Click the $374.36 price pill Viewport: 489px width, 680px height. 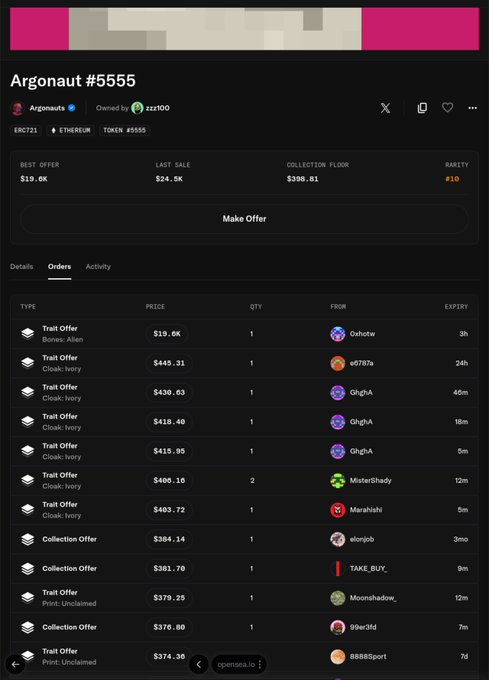[169, 657]
